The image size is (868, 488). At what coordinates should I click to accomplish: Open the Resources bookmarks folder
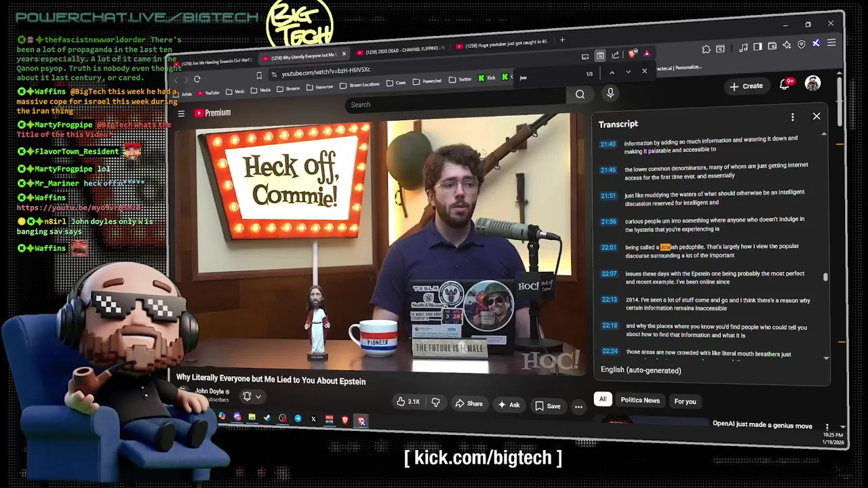click(x=319, y=87)
